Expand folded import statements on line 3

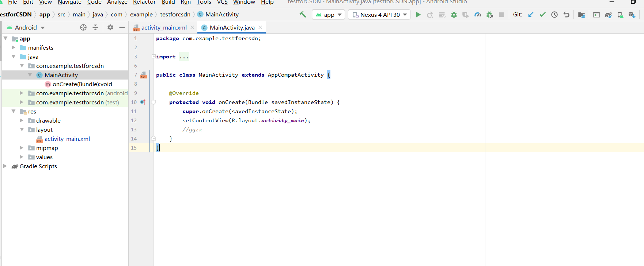click(154, 57)
